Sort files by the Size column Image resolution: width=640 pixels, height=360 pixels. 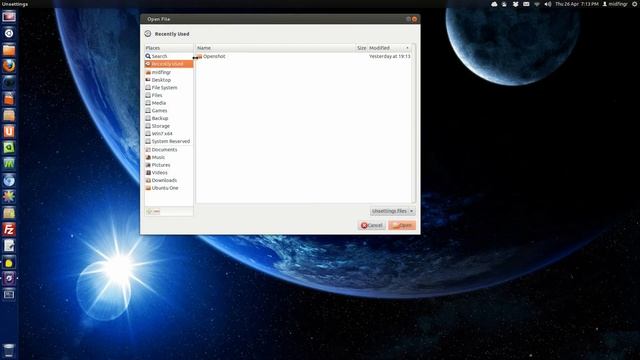[362, 48]
